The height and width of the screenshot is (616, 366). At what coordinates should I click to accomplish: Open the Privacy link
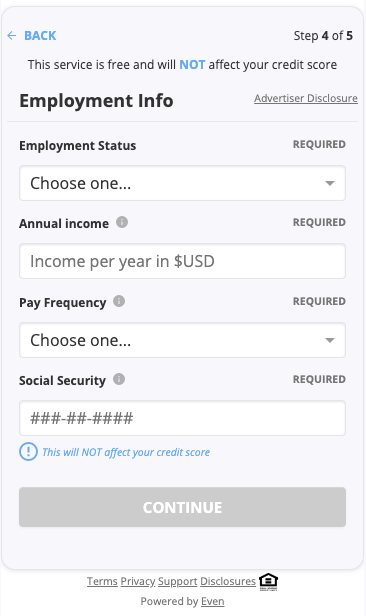138,581
